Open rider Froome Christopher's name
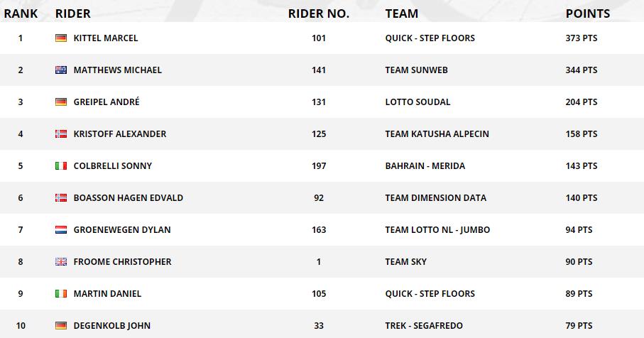644x338 pixels. (x=122, y=262)
